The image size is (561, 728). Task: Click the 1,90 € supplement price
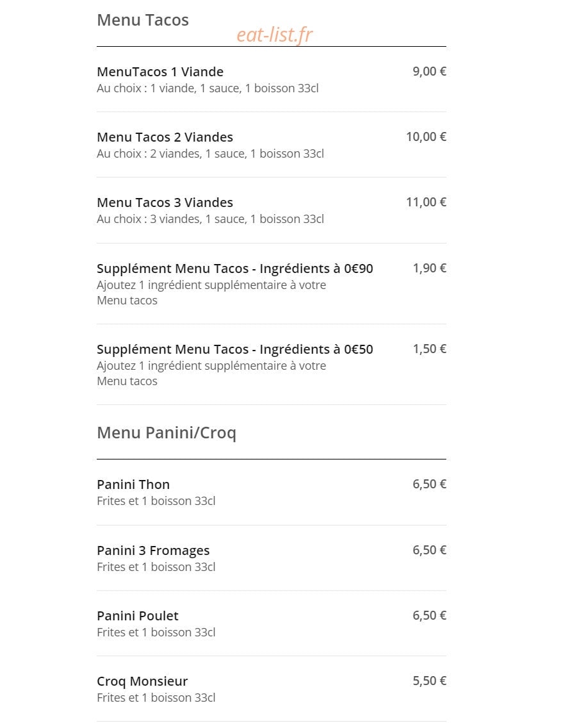430,269
